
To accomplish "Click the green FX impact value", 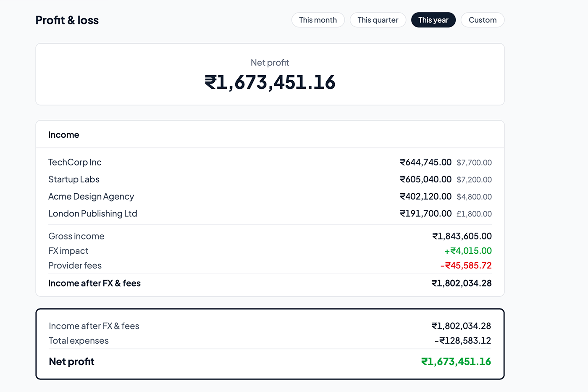I will (x=468, y=251).
